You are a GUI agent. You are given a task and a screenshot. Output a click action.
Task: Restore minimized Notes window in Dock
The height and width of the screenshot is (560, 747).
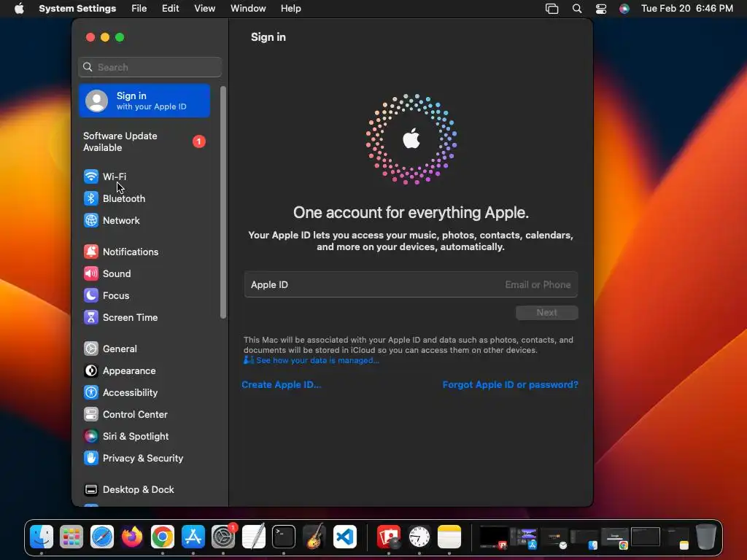pos(676,537)
